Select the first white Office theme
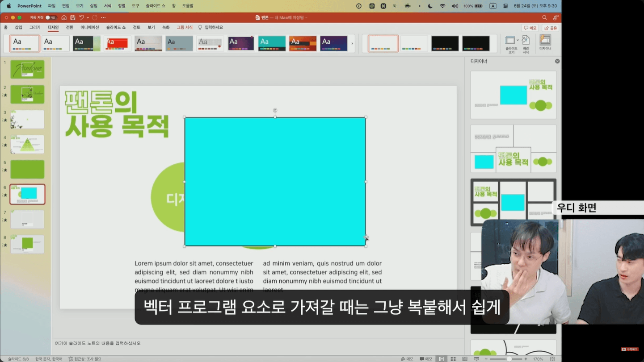Viewport: 644px width, 362px height. (25, 43)
